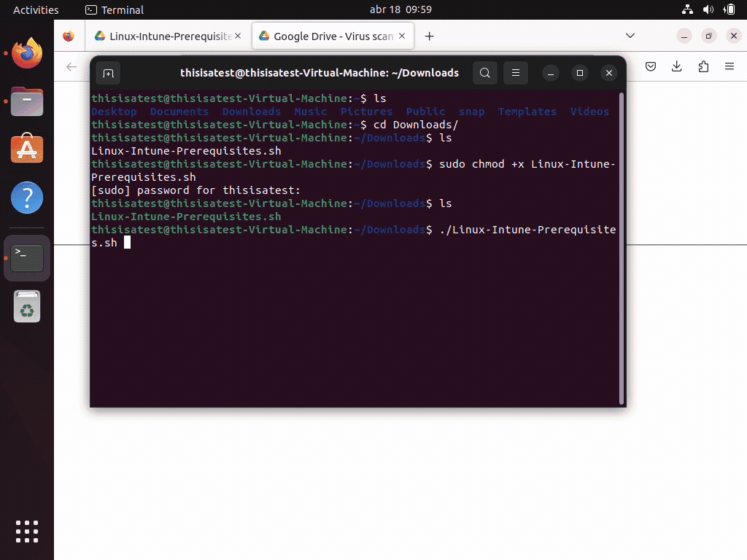The image size is (747, 560).
Task: Go back using the browser back arrow
Action: (x=70, y=66)
